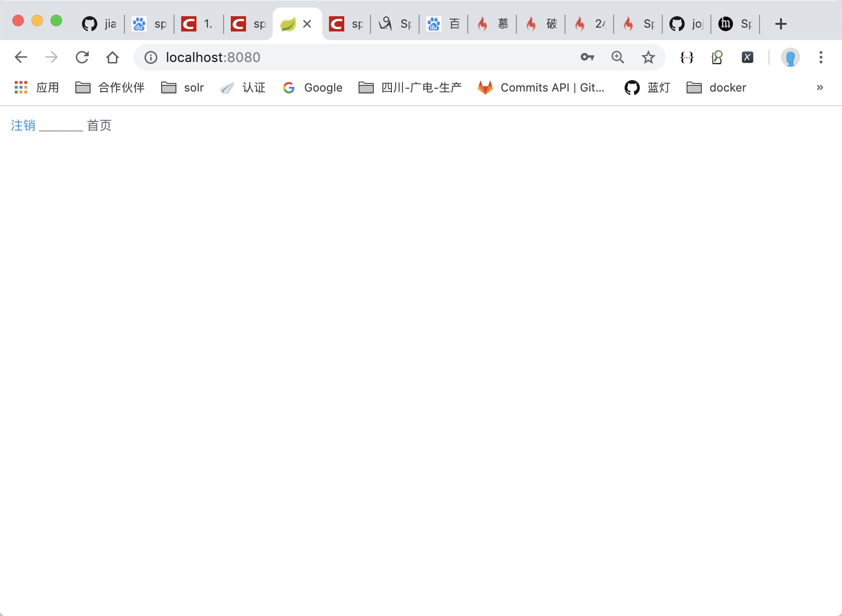Open the 蓝灯 GitHub bookmark
The height and width of the screenshot is (616, 842).
click(x=647, y=88)
